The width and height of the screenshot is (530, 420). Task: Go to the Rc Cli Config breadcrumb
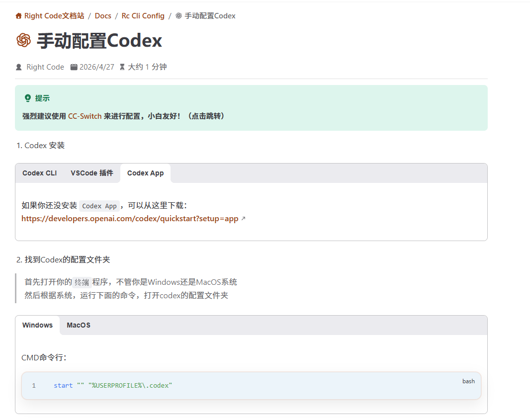point(143,16)
